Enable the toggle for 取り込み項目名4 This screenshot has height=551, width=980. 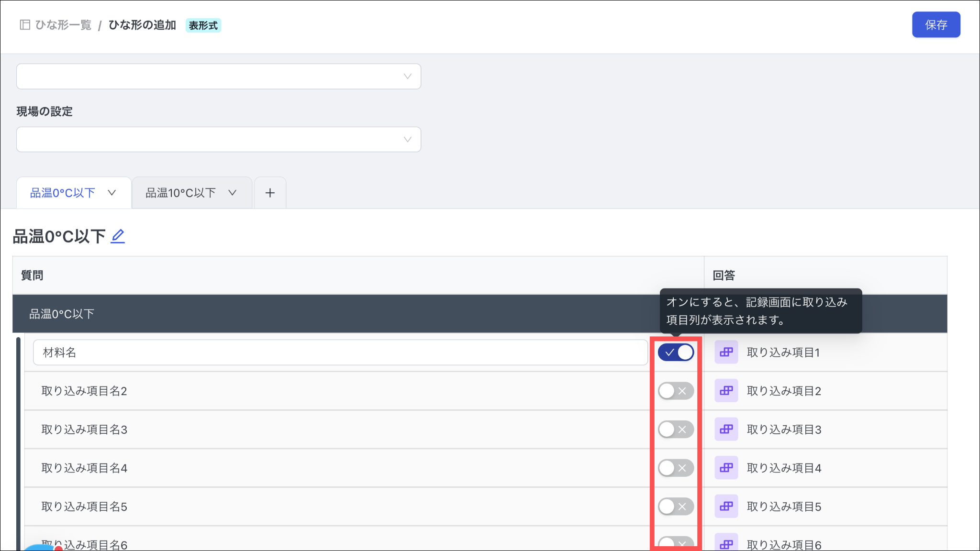click(676, 468)
